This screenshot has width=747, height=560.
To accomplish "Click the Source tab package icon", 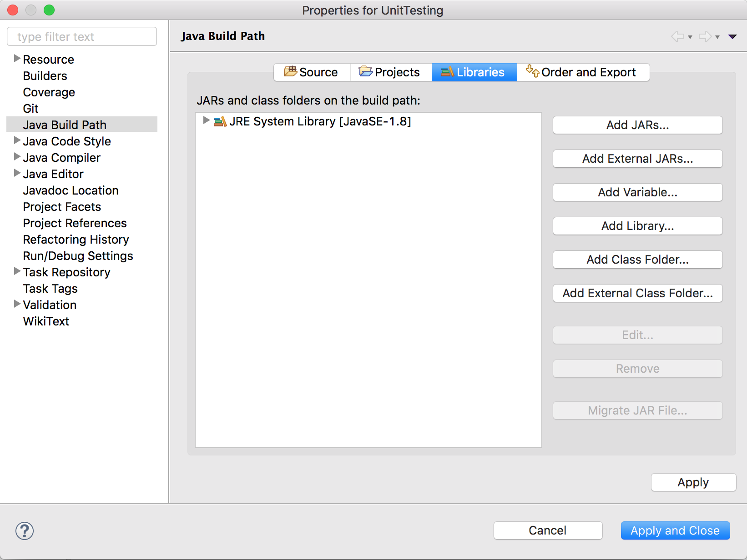I will [x=291, y=72].
